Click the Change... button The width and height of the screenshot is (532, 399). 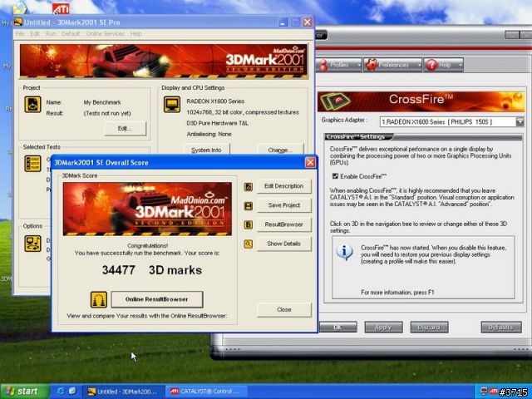[x=280, y=150]
